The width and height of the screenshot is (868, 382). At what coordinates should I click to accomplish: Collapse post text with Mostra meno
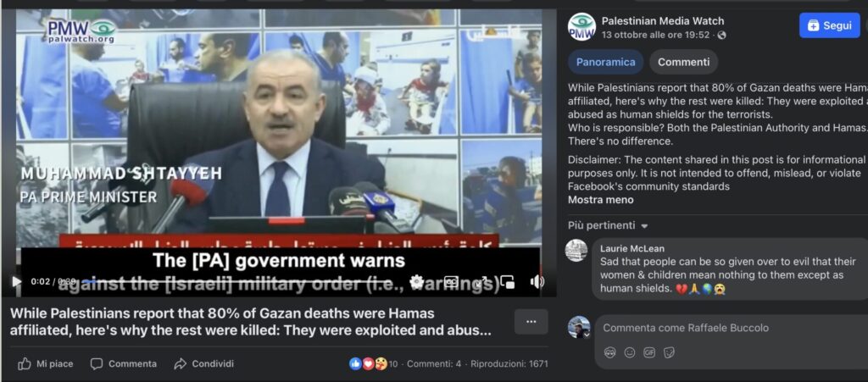(601, 200)
